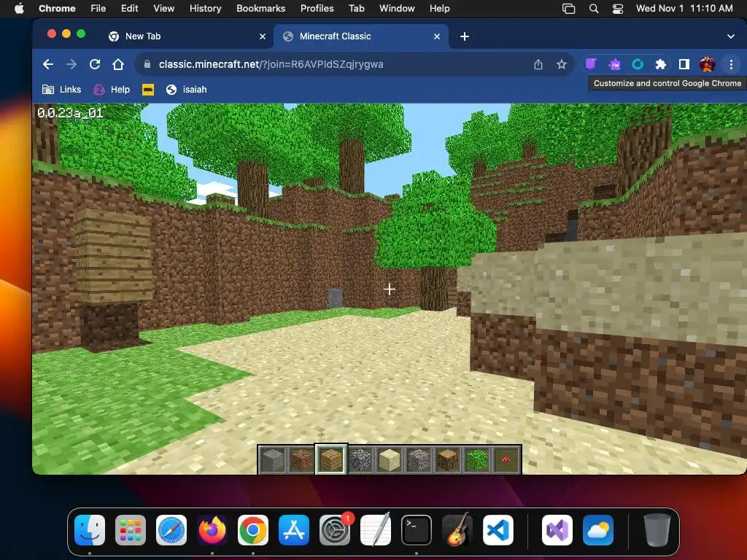
Task: Close the Minecraft Classic tab
Action: pyautogui.click(x=437, y=36)
